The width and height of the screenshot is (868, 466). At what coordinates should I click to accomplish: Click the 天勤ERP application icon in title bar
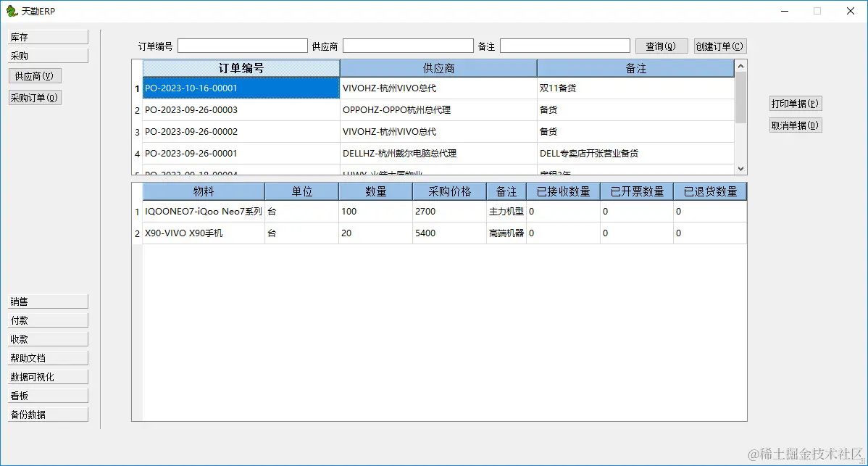click(12, 11)
